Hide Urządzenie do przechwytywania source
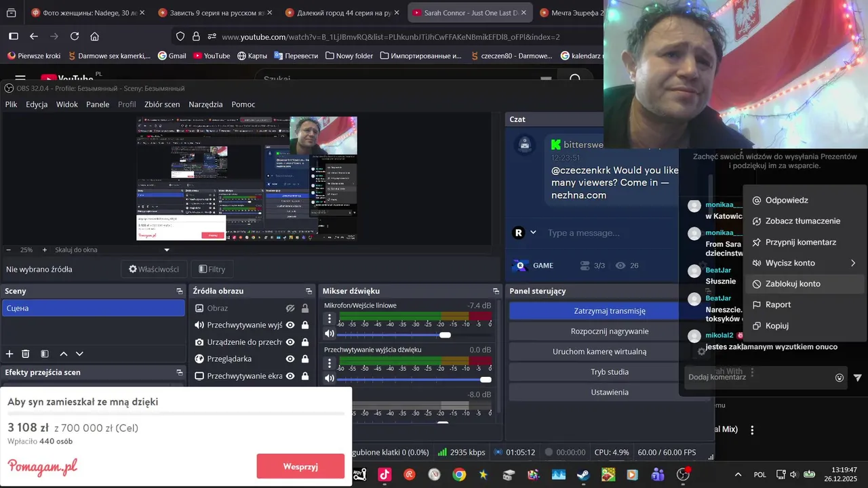This screenshot has width=868, height=488. pyautogui.click(x=290, y=342)
